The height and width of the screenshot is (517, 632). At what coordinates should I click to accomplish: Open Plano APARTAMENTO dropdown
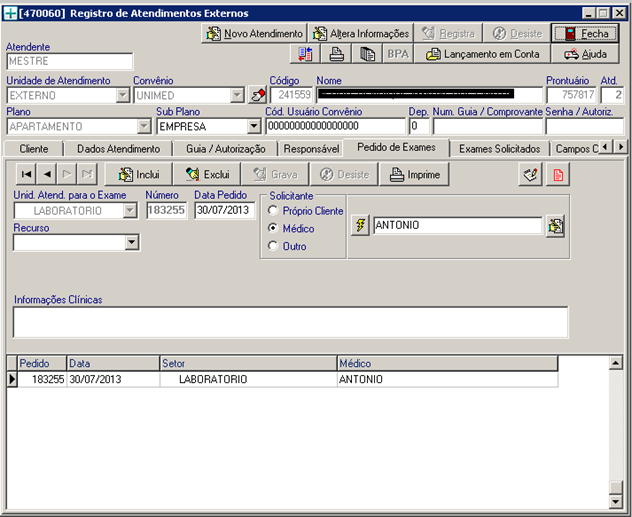[x=143, y=127]
